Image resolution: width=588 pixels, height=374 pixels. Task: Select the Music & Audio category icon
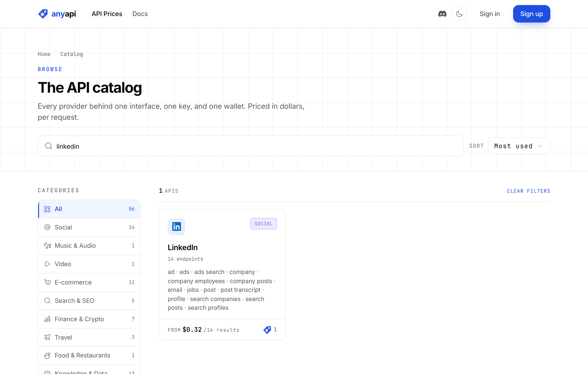coord(47,246)
